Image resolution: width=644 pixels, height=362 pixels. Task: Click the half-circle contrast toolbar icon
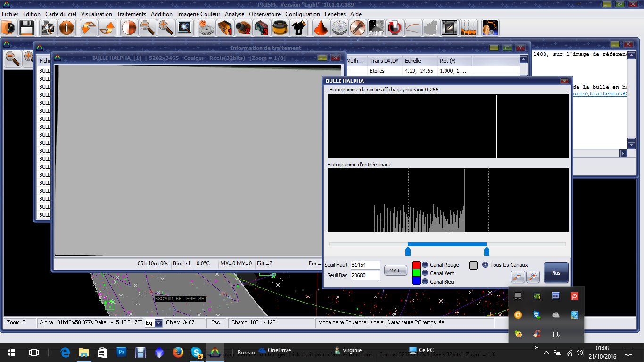[129, 28]
